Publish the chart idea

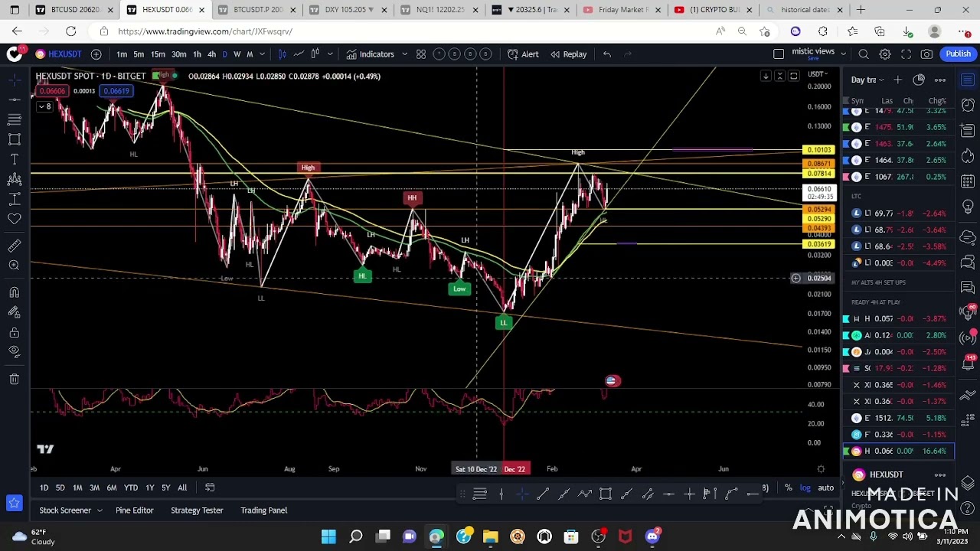tap(958, 54)
